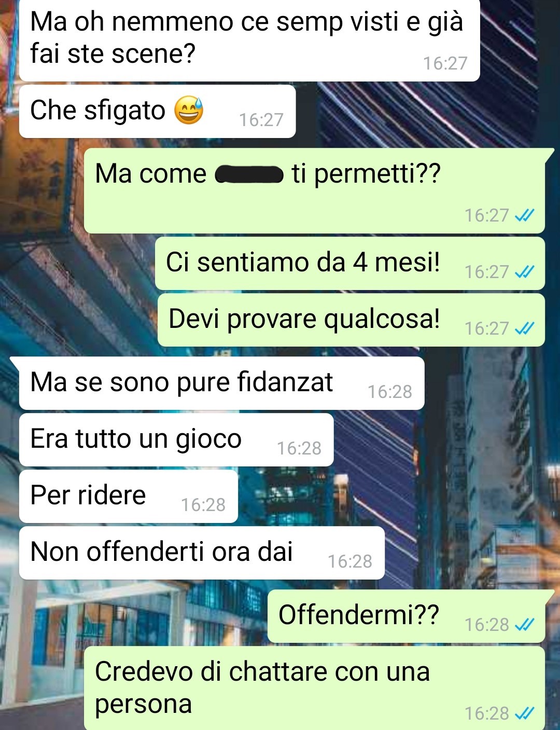
Task: Select the 'Ma se sono pure fidanzat' message
Action: (222, 383)
